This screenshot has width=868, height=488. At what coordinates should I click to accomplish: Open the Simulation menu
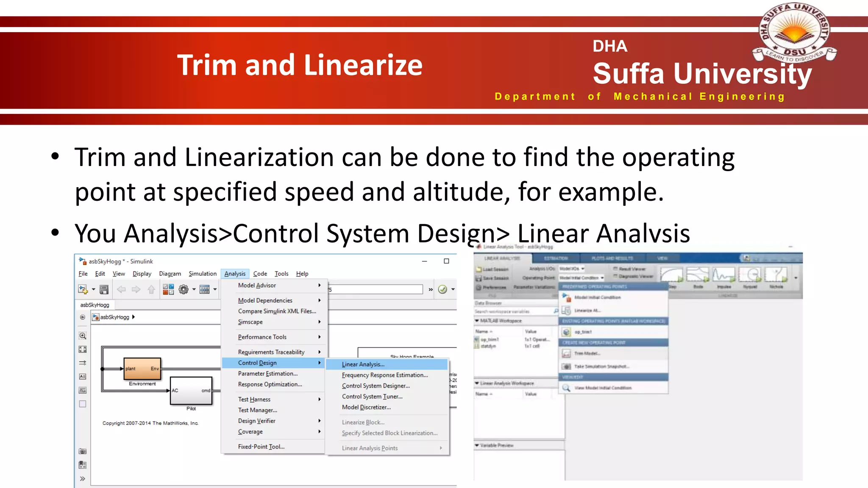coord(203,274)
